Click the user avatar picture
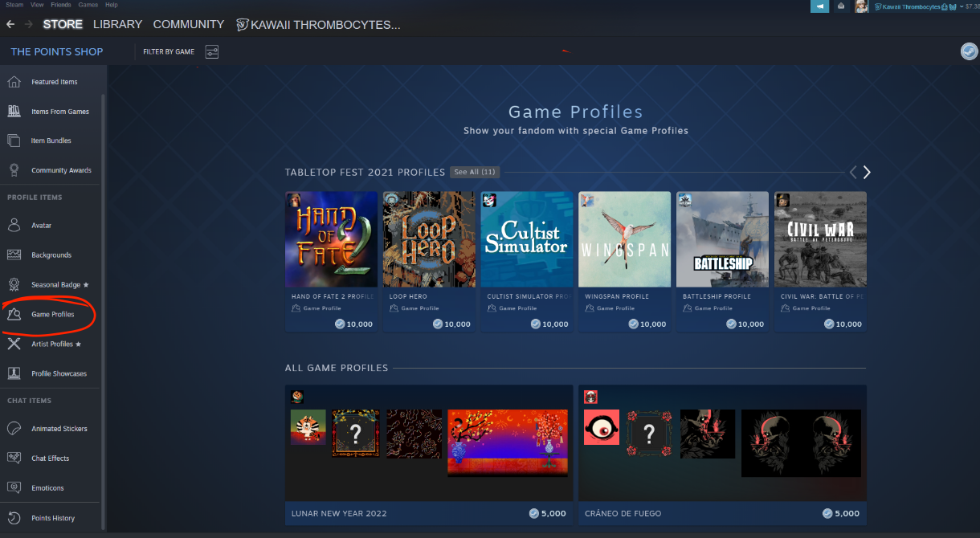Viewport: 980px width, 538px height. 862,6
